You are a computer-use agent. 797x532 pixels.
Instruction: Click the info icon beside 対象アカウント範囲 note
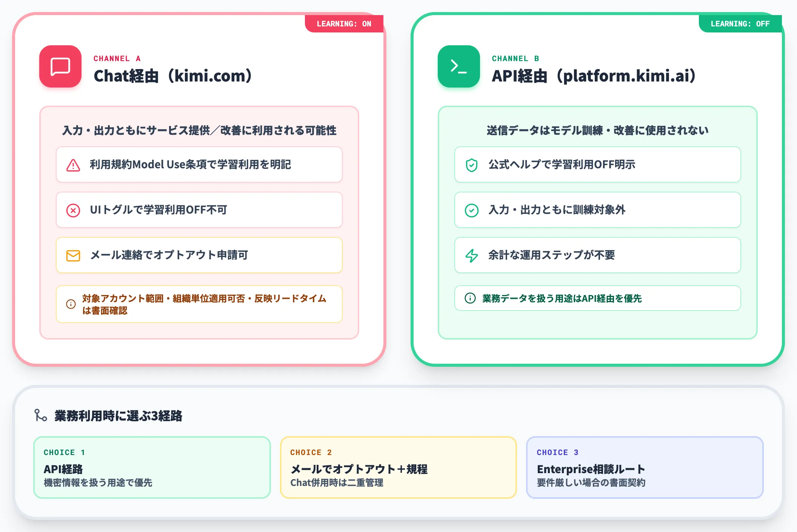point(71,304)
